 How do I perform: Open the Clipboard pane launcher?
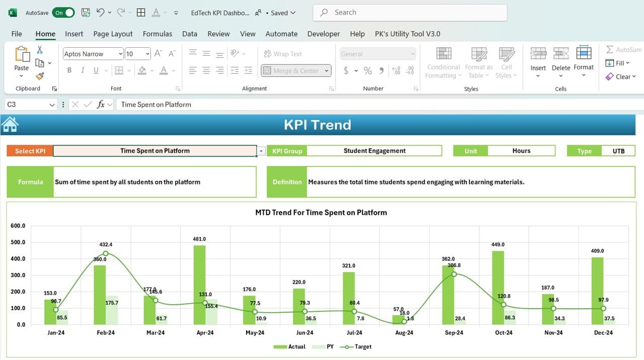click(54, 88)
